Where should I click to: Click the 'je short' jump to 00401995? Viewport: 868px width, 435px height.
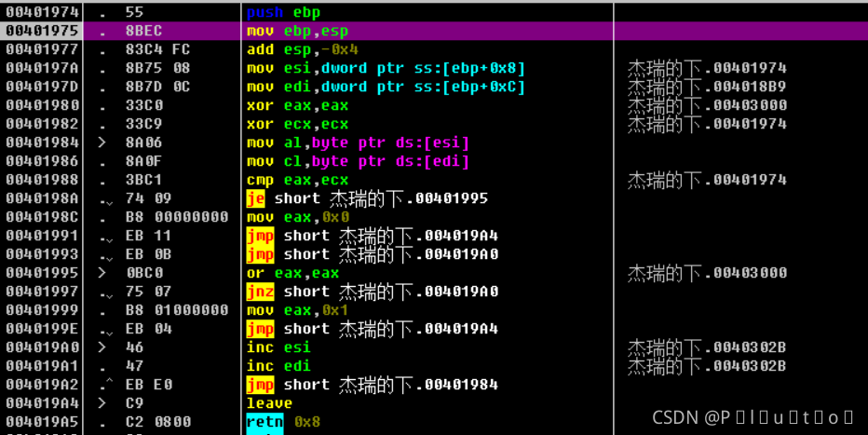367,198
